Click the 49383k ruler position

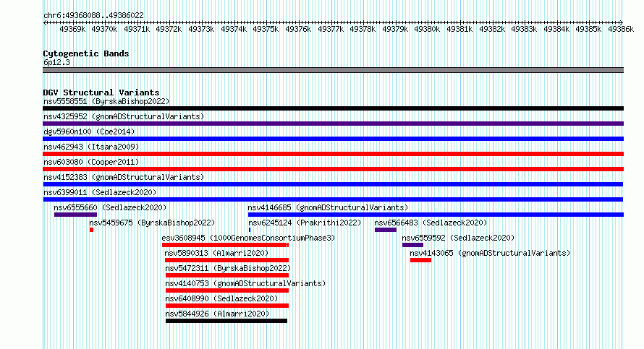tap(524, 29)
